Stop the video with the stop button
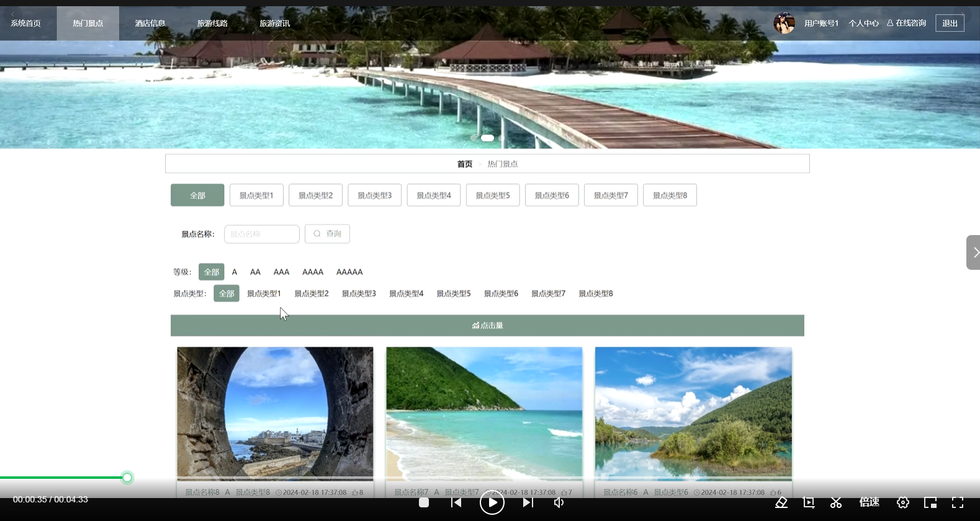980x521 pixels. coord(424,502)
